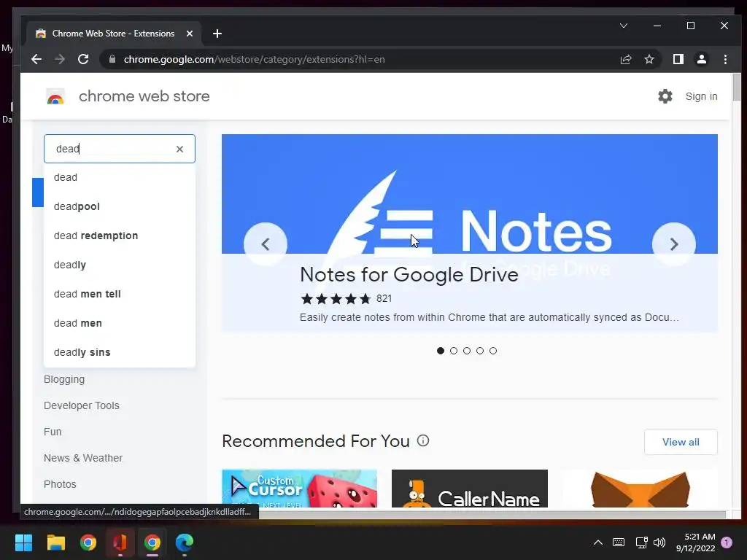747x560 pixels.
Task: Close the Chrome Web Store tab
Action: click(189, 34)
